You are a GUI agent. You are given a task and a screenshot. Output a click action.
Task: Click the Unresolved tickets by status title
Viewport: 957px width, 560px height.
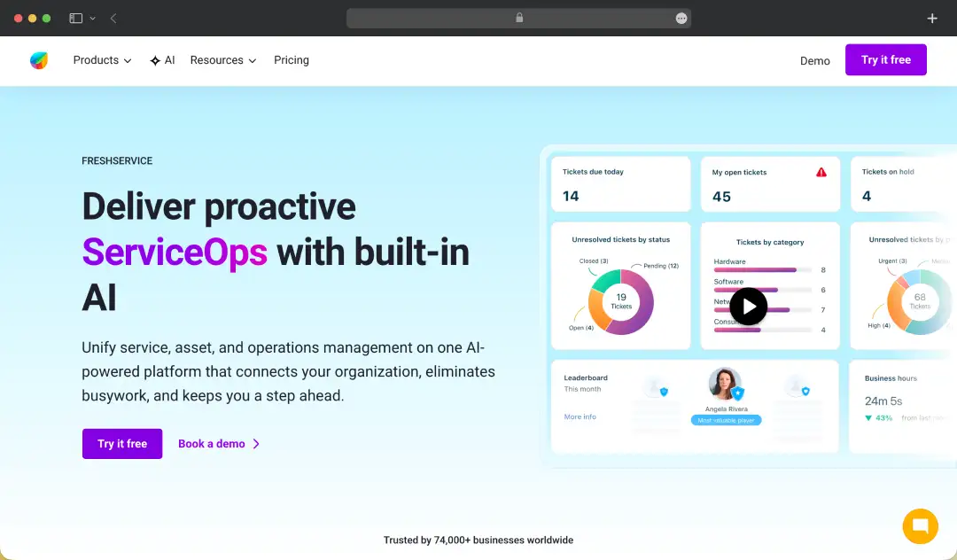click(x=620, y=240)
